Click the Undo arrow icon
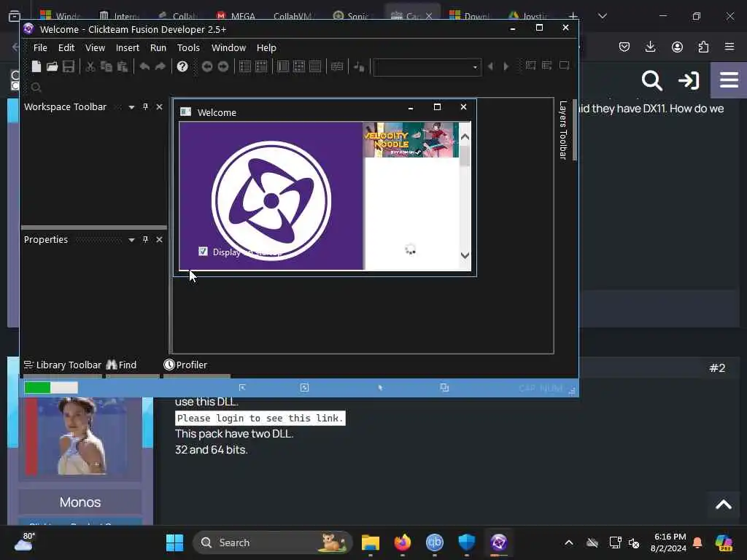 click(144, 66)
